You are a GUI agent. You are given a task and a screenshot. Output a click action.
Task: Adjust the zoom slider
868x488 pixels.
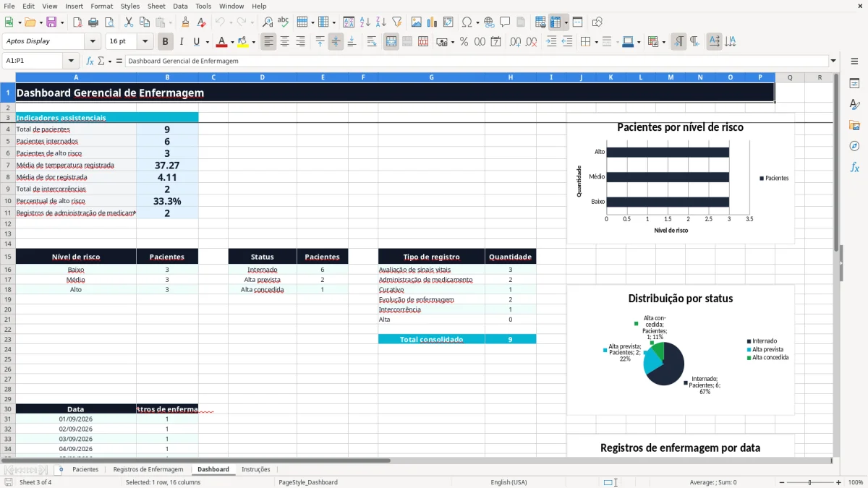tap(809, 482)
